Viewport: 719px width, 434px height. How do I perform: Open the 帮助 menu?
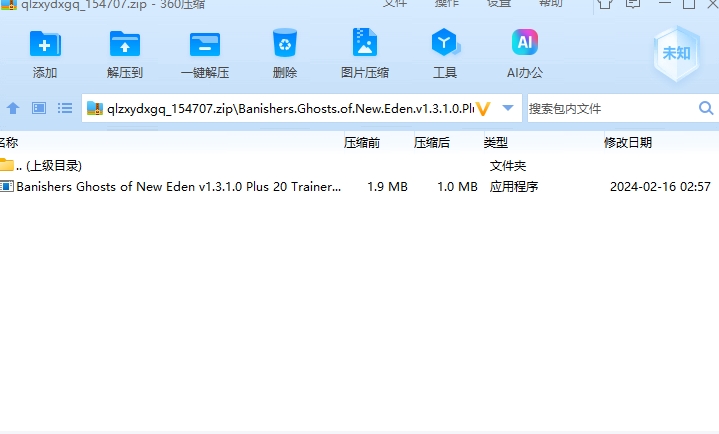click(550, 3)
